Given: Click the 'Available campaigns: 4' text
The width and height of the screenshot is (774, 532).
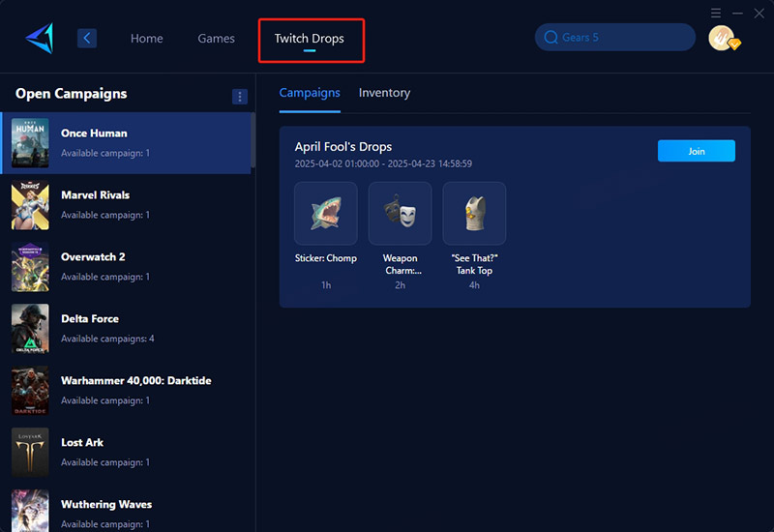Looking at the screenshot, I should coord(107,339).
